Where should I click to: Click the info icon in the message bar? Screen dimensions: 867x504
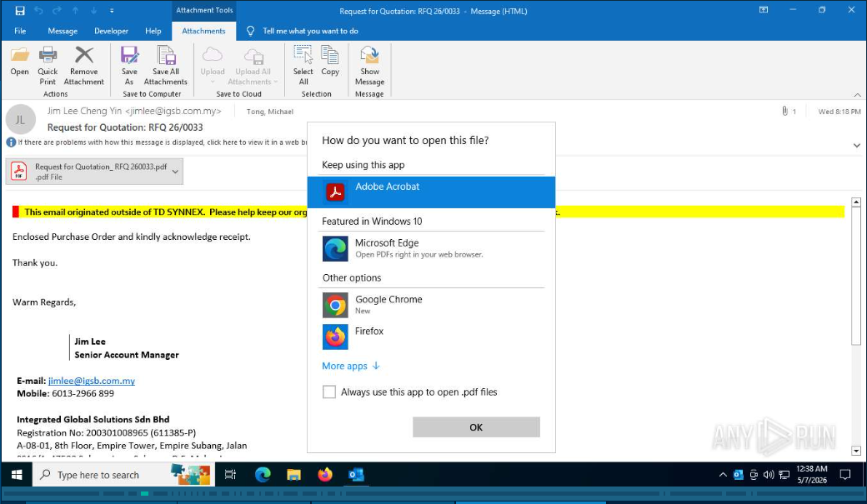click(11, 142)
